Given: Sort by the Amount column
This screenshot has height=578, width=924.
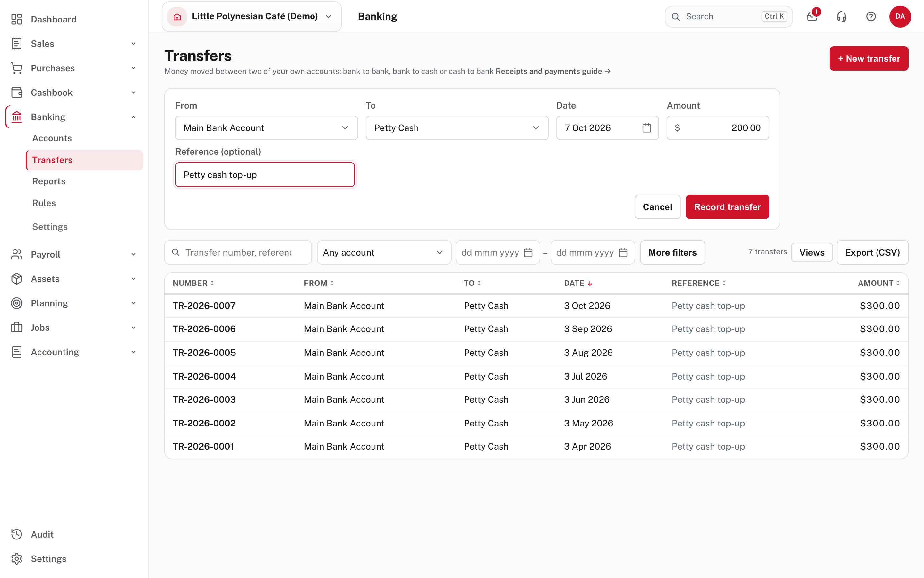Looking at the screenshot, I should (878, 283).
